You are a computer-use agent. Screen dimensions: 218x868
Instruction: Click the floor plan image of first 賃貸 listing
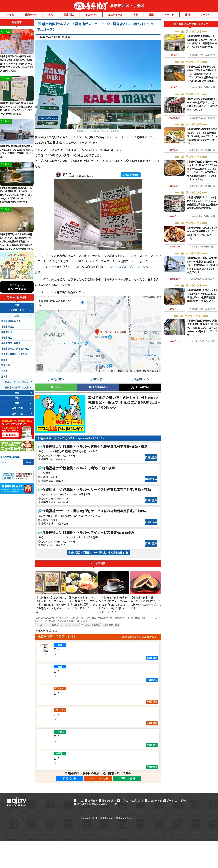[45, 651]
